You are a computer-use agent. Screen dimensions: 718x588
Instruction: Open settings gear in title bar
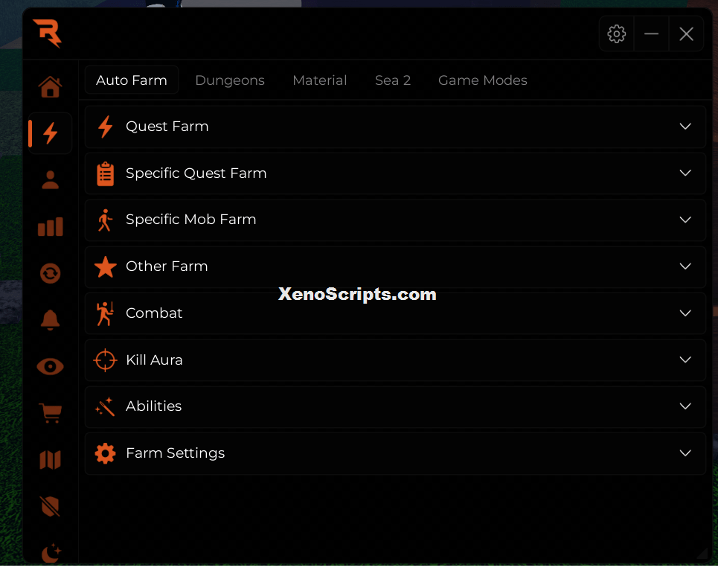[x=616, y=34]
